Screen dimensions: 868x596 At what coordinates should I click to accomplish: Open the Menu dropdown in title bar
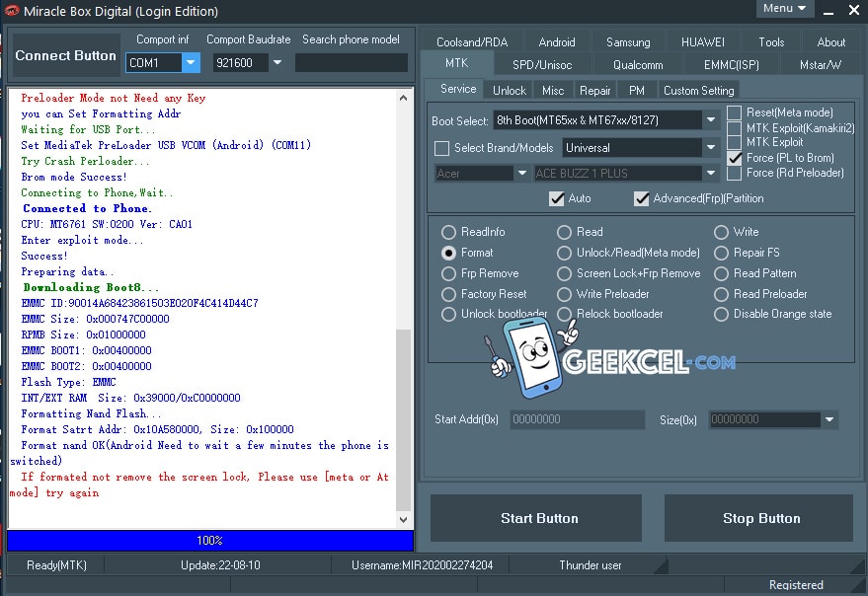[785, 9]
